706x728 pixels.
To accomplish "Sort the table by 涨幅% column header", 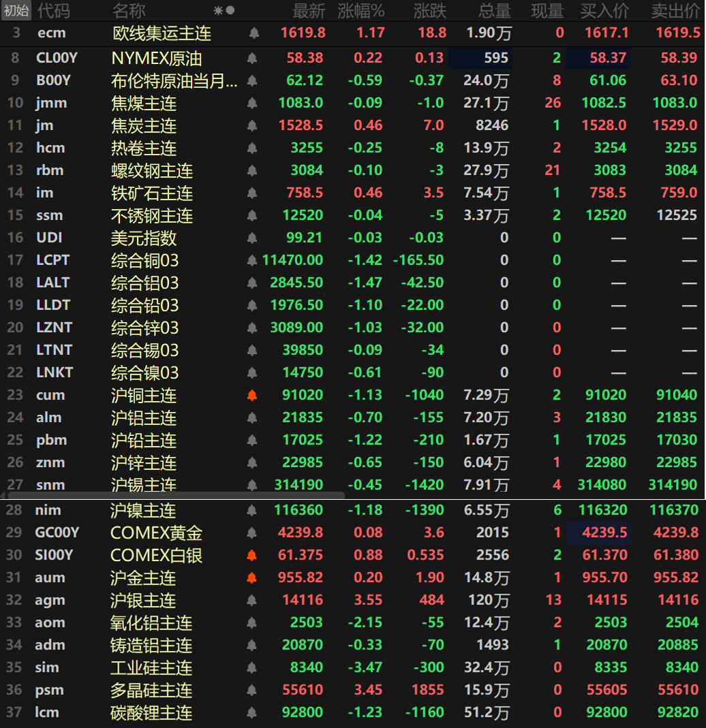I will pyautogui.click(x=359, y=10).
